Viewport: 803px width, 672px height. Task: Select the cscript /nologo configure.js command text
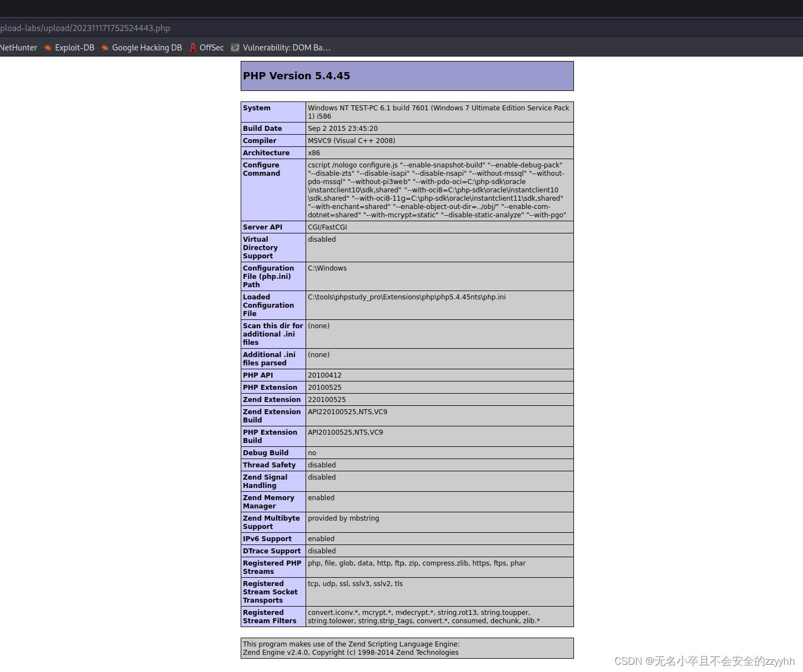coord(437,190)
